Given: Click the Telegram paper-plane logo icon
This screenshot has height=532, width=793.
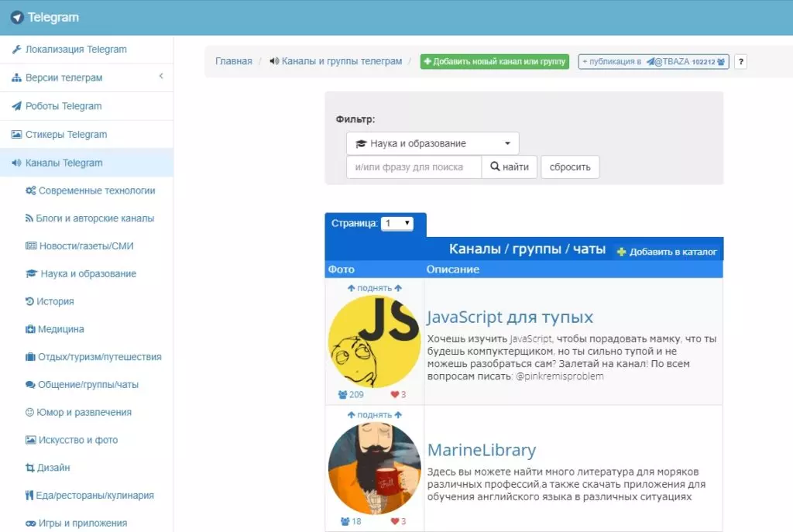Looking at the screenshot, I should click(17, 17).
